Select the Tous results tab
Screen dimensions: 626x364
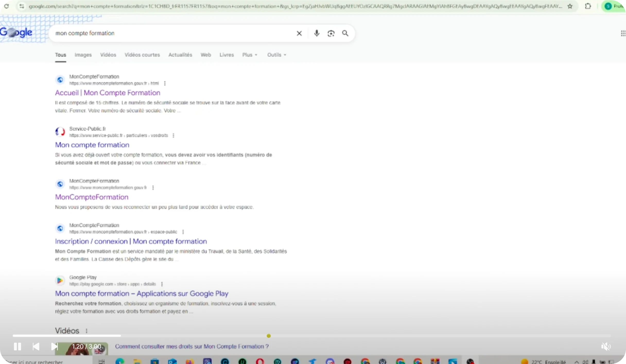coord(60,55)
